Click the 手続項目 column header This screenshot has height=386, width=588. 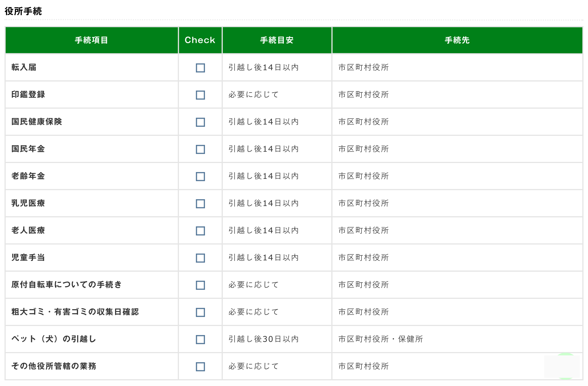click(91, 40)
